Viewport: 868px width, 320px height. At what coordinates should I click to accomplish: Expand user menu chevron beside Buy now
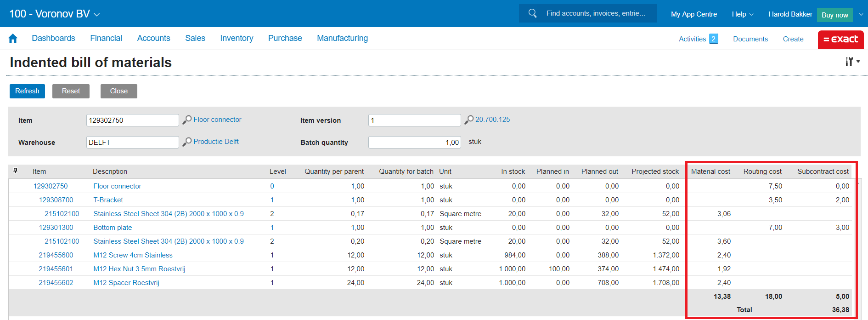click(x=861, y=14)
